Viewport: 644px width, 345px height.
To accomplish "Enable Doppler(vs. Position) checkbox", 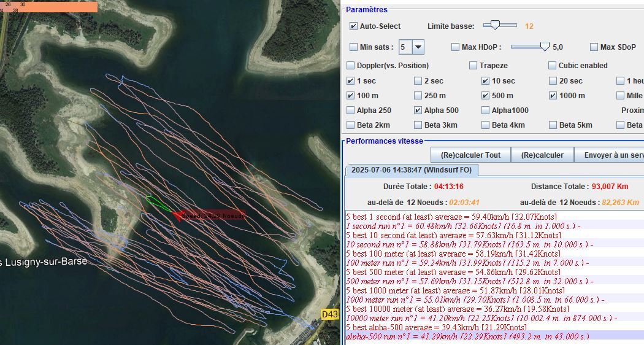I will (350, 66).
